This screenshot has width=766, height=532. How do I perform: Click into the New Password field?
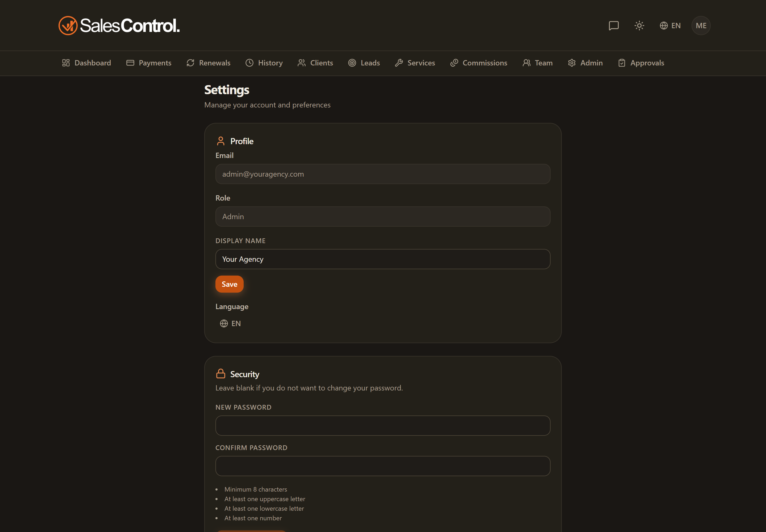pos(383,426)
